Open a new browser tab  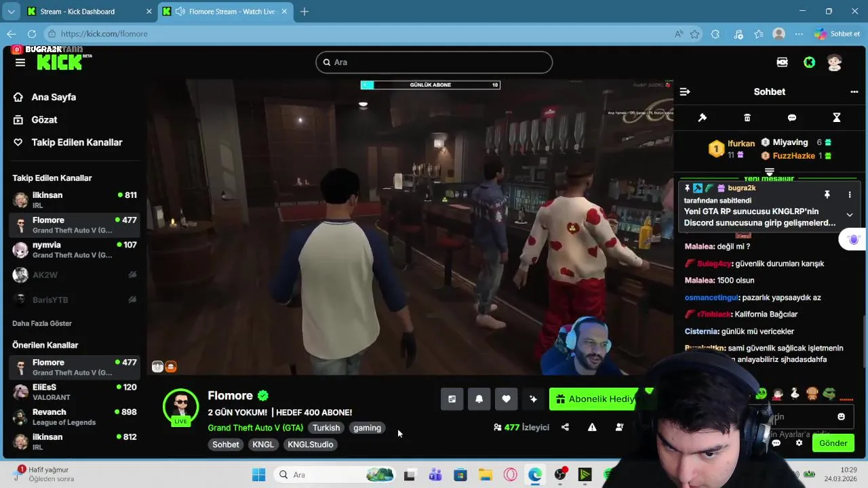coord(304,12)
